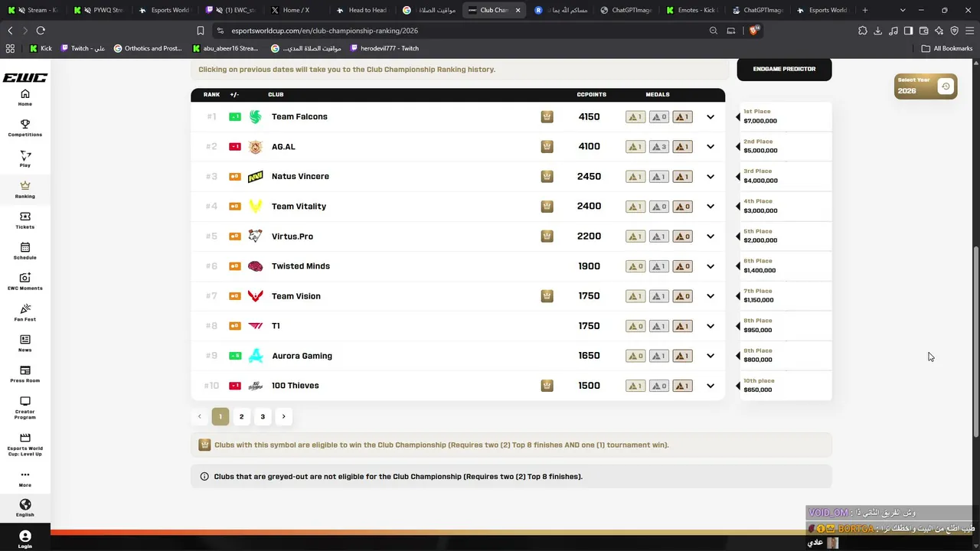Go back using the browser back arrow
Screen dimensions: 980x551
[10, 31]
